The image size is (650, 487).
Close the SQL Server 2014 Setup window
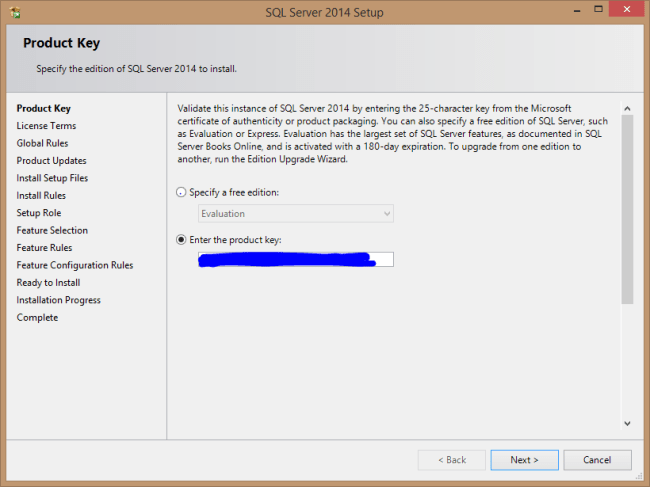[x=626, y=9]
